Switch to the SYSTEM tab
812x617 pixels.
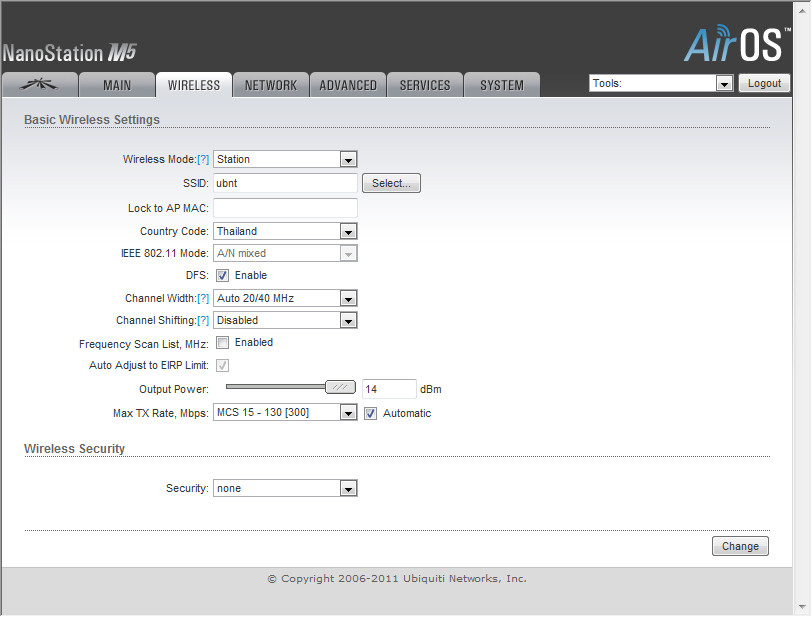(x=502, y=85)
